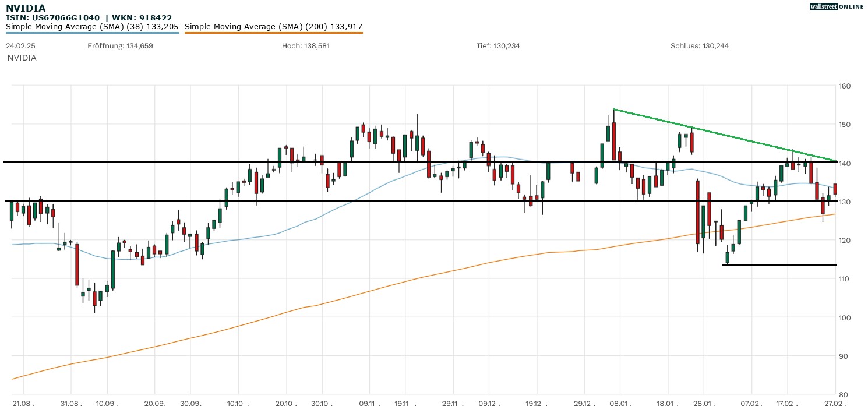Click the 100 price axis label
The height and width of the screenshot is (406, 868).
[x=845, y=317]
